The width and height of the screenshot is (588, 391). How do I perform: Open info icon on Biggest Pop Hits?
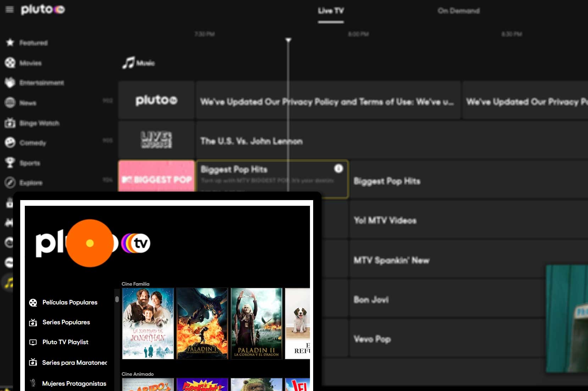click(x=338, y=169)
